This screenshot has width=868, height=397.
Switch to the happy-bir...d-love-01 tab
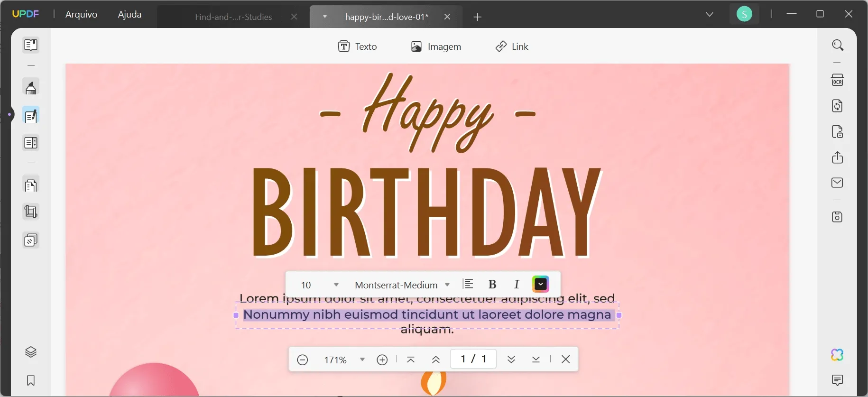tap(387, 17)
